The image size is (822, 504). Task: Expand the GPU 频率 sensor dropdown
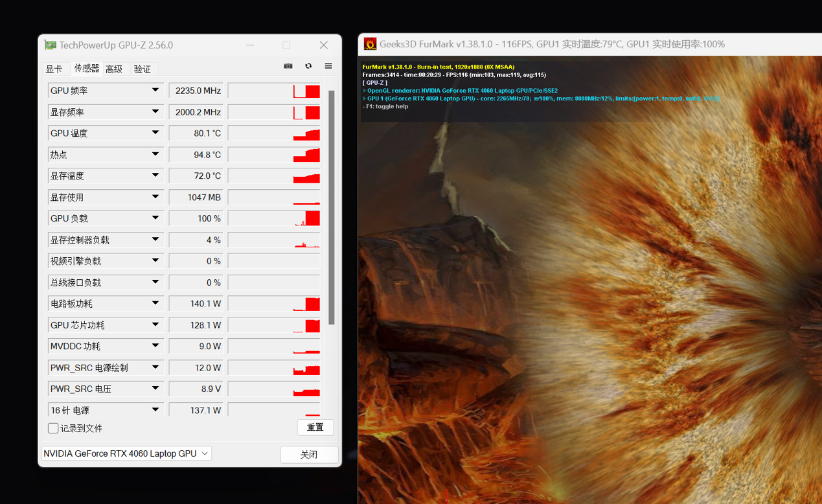155,91
